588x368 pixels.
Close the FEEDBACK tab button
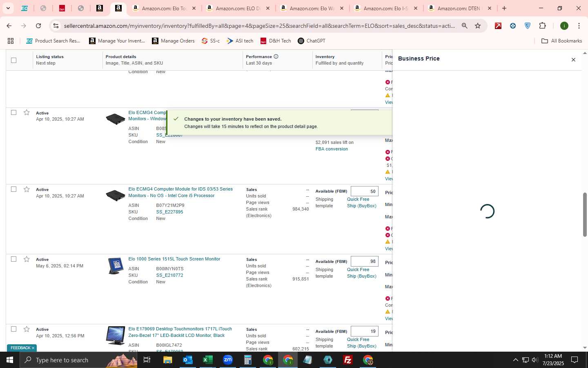pos(33,348)
